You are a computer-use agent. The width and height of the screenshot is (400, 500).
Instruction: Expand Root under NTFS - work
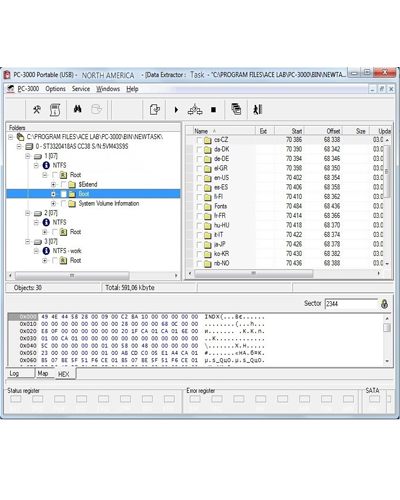pos(45,261)
